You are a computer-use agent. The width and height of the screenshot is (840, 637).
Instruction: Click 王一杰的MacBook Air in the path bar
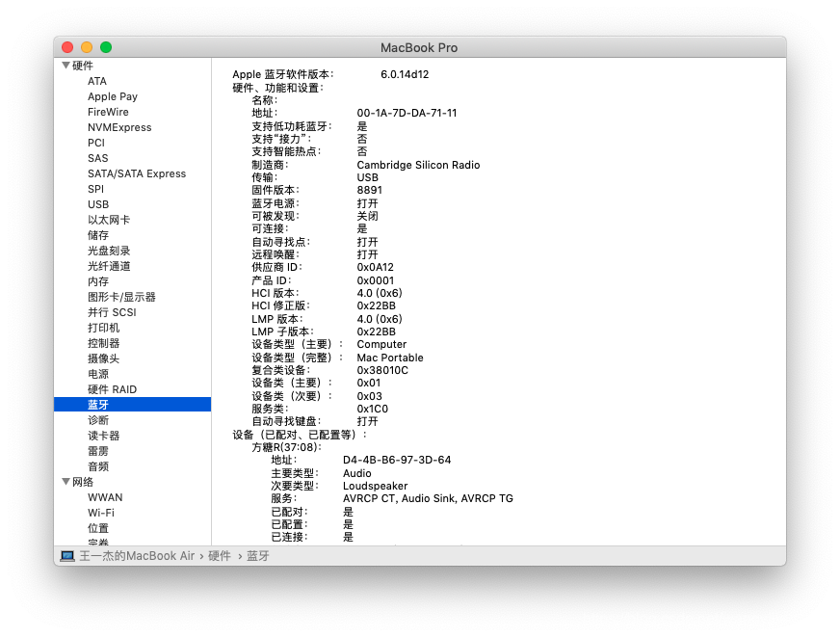pyautogui.click(x=137, y=556)
